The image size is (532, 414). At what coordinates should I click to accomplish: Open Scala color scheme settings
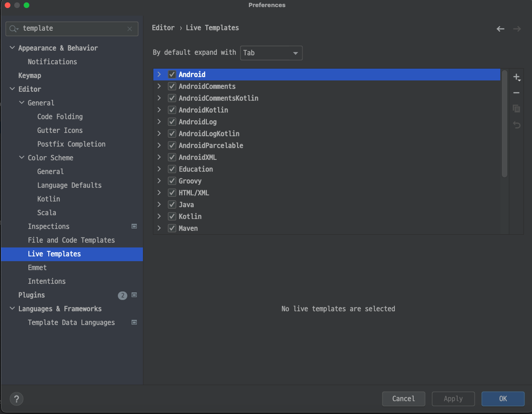click(46, 212)
